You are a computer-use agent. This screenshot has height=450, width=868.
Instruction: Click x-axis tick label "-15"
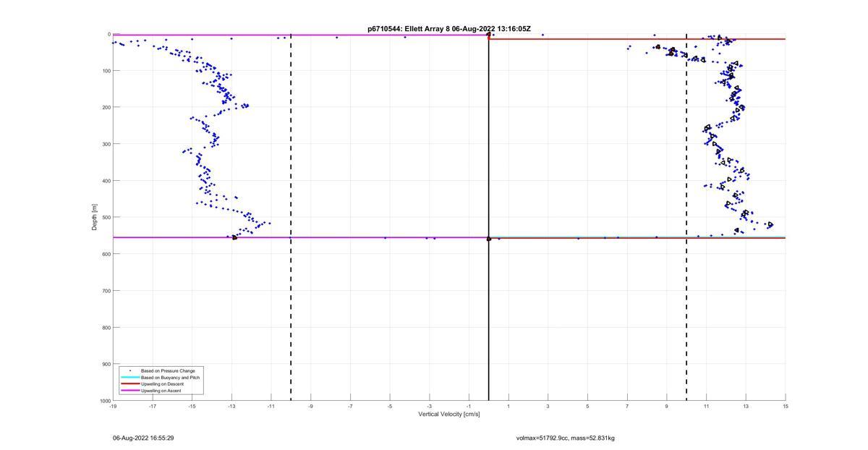(x=192, y=406)
